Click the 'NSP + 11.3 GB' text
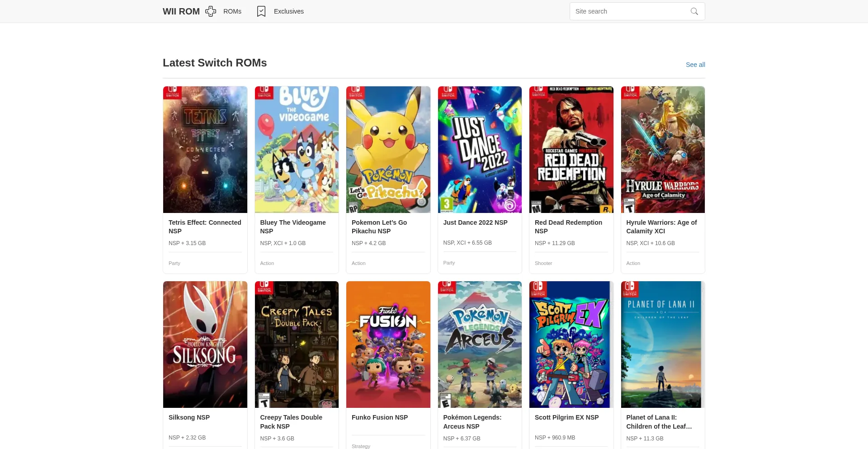Image resolution: width=868 pixels, height=449 pixels. (645, 439)
